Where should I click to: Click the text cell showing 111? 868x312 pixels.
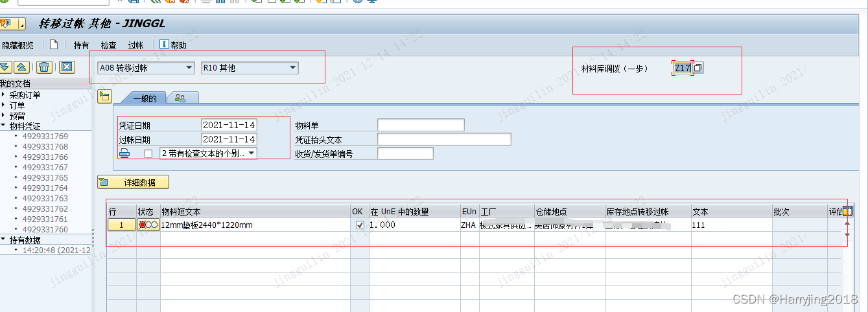tap(731, 225)
